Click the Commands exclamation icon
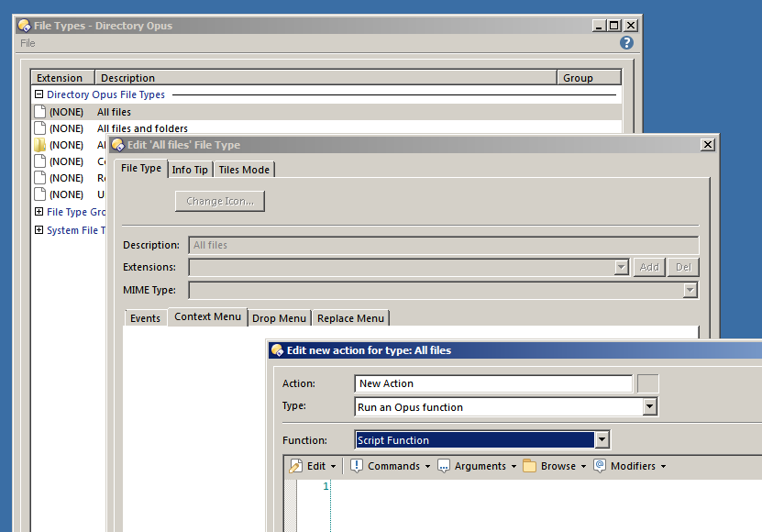Viewport: 762px width, 532px height. coord(356,466)
